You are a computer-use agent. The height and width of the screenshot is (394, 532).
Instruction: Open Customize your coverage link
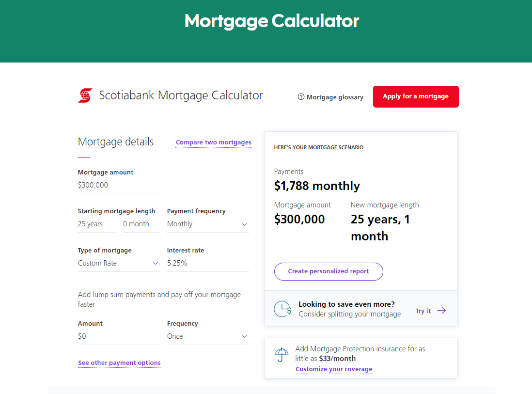334,369
